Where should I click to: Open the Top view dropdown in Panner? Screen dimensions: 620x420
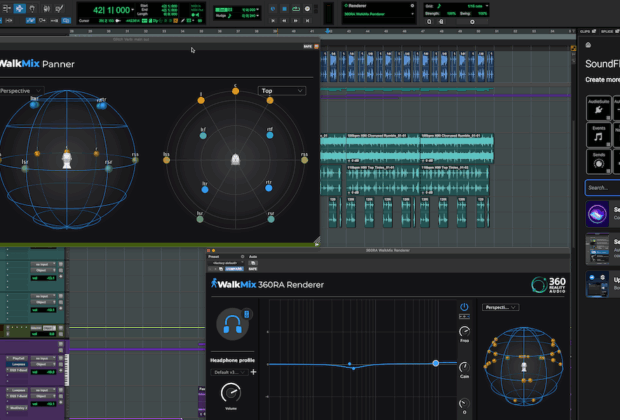(281, 90)
